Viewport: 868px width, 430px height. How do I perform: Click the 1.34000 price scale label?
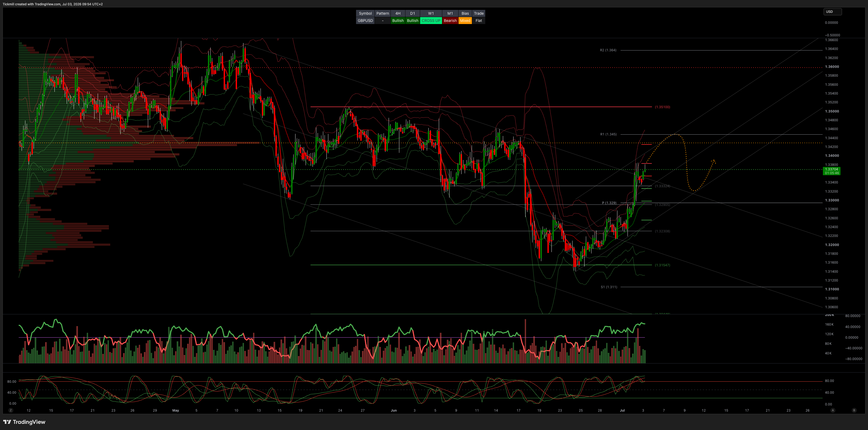832,156
